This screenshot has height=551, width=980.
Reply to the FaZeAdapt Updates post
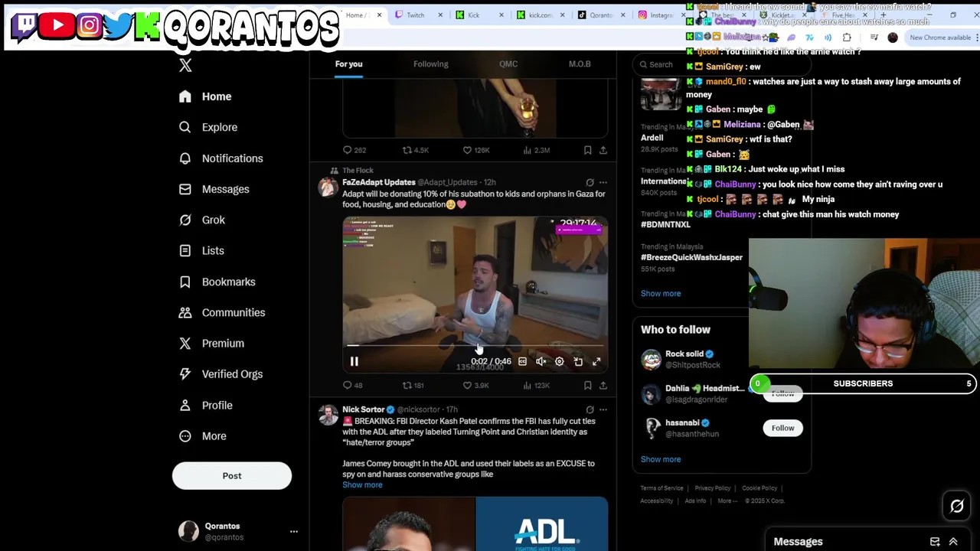pyautogui.click(x=353, y=385)
